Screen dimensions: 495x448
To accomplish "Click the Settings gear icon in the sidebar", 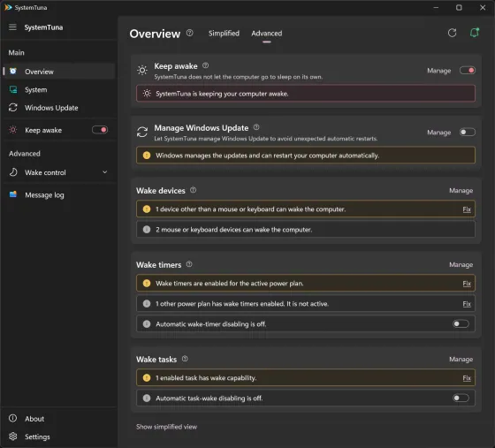I will [x=13, y=437].
